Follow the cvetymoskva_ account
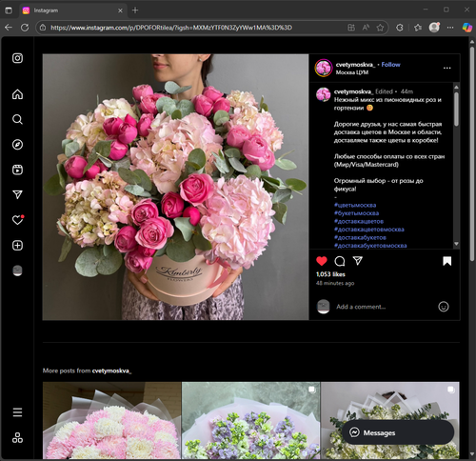Screen dimensions: 476x461 pyautogui.click(x=390, y=65)
